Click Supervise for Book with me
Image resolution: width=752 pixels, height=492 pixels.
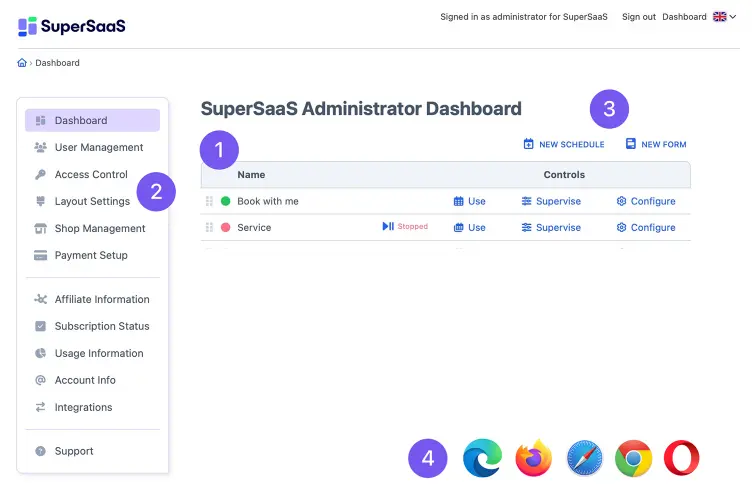551,201
